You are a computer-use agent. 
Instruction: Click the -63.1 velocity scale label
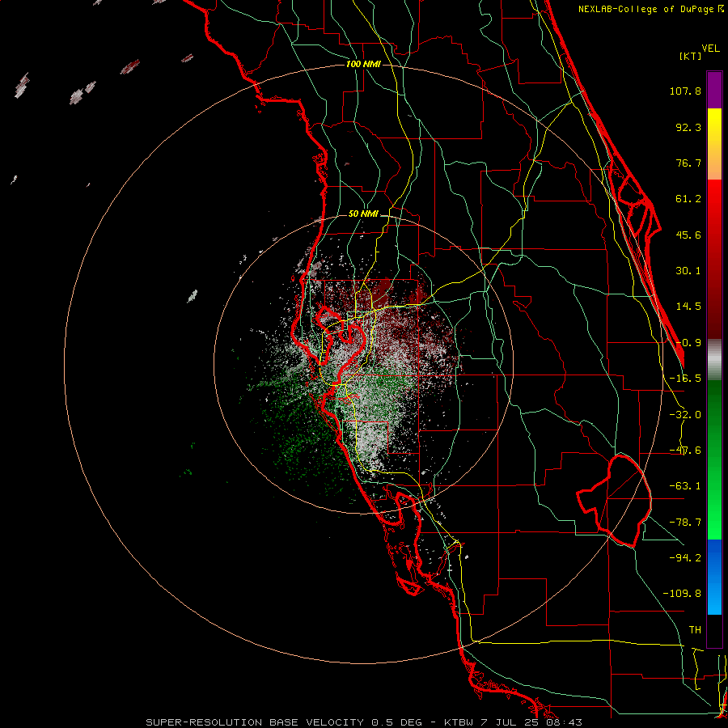(x=685, y=486)
